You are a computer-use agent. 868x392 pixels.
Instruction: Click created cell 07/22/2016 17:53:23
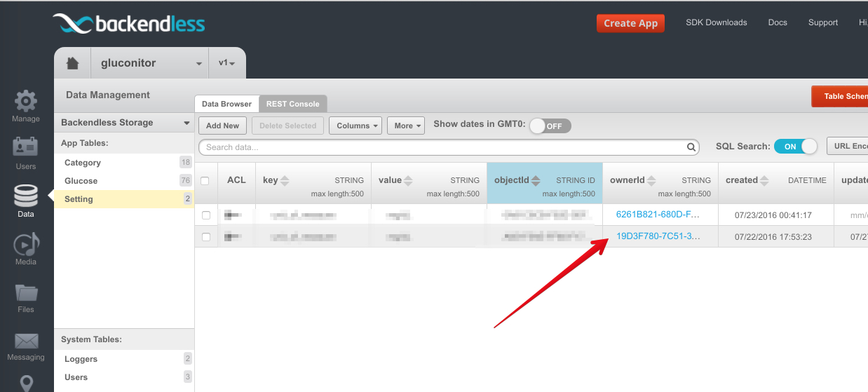click(x=773, y=237)
